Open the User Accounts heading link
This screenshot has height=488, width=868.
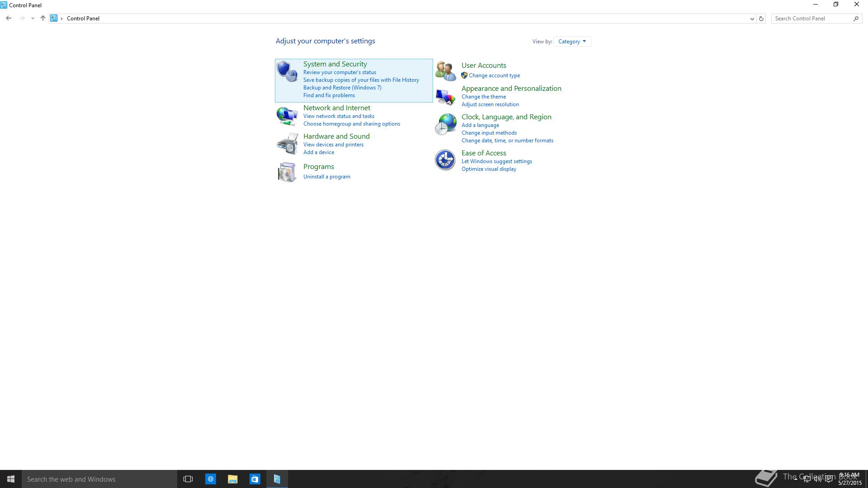tap(484, 66)
